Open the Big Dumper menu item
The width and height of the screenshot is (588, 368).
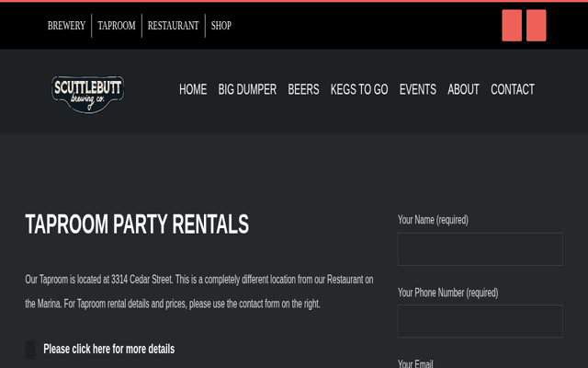[x=247, y=89]
